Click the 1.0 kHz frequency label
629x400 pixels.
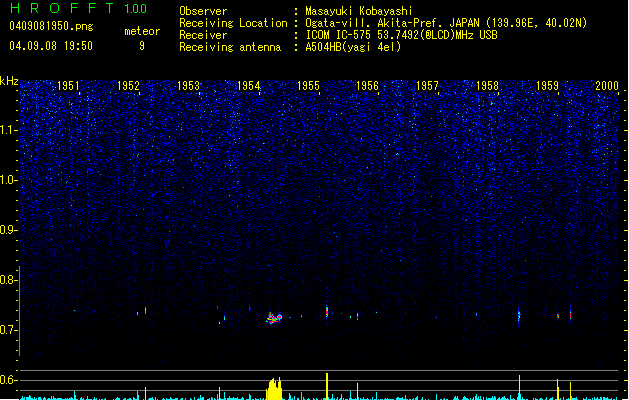[9, 180]
